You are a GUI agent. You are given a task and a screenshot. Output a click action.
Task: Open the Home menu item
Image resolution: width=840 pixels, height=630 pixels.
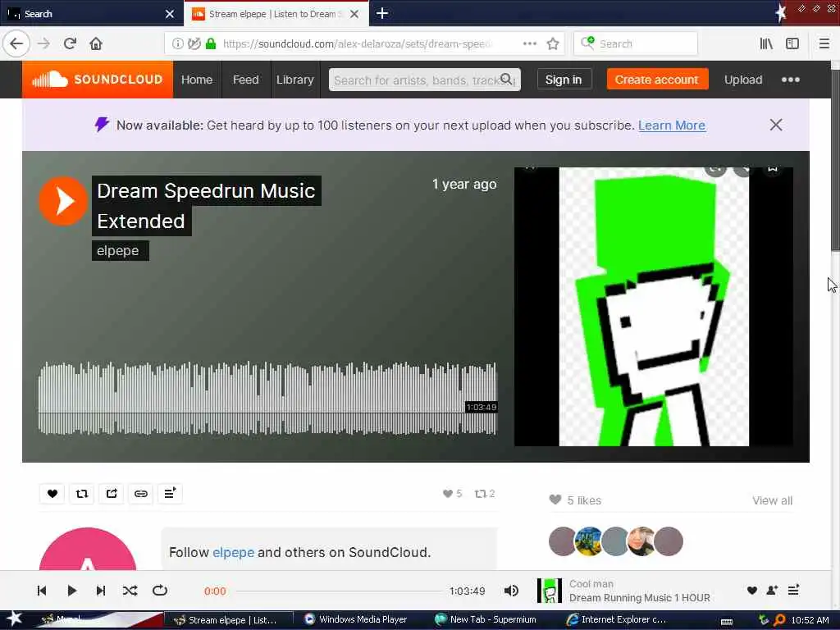197,80
